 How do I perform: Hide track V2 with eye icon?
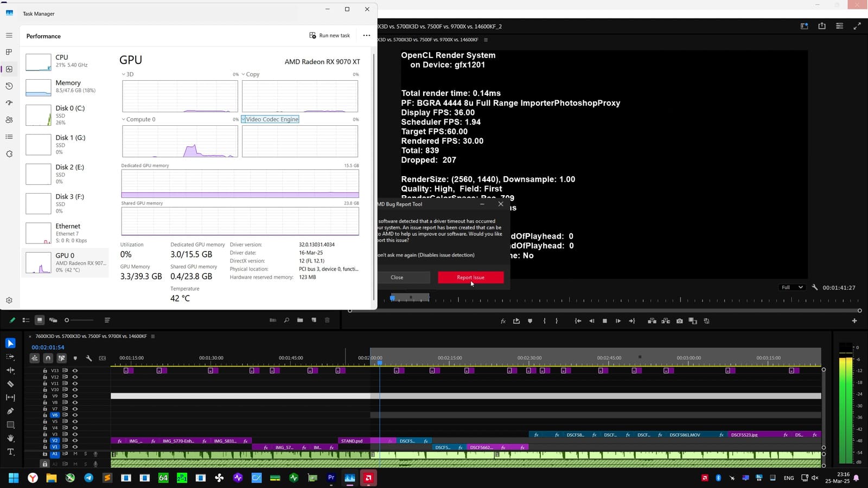click(x=75, y=440)
